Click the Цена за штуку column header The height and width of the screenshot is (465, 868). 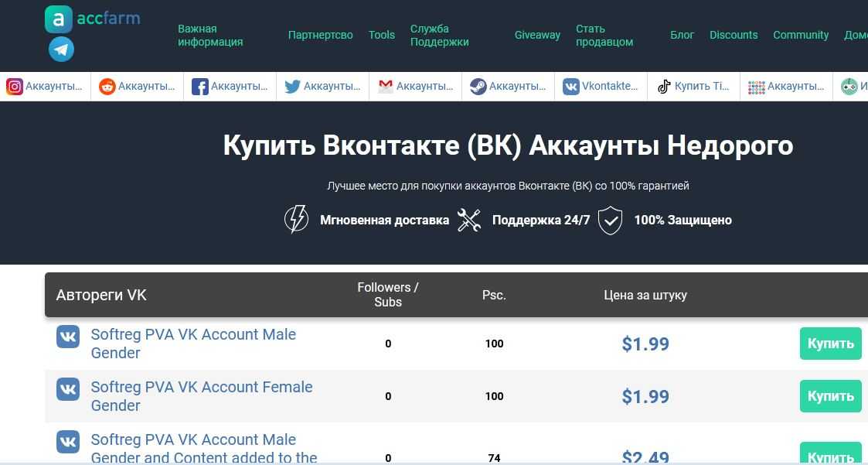click(x=645, y=296)
